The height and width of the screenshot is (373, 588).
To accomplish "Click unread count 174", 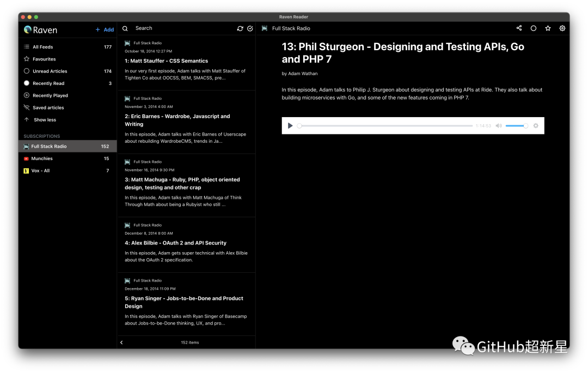I will coord(108,71).
